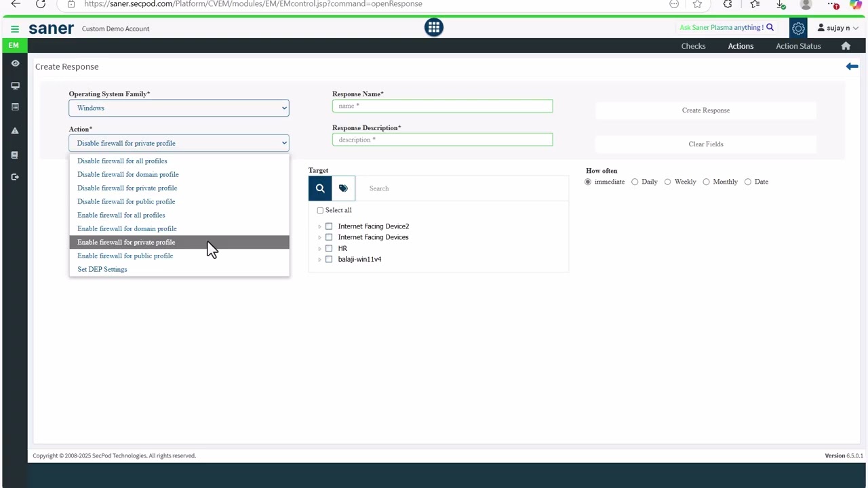Select the search magnifier target mode
Screen dimensions: 868x488
[x=320, y=188]
